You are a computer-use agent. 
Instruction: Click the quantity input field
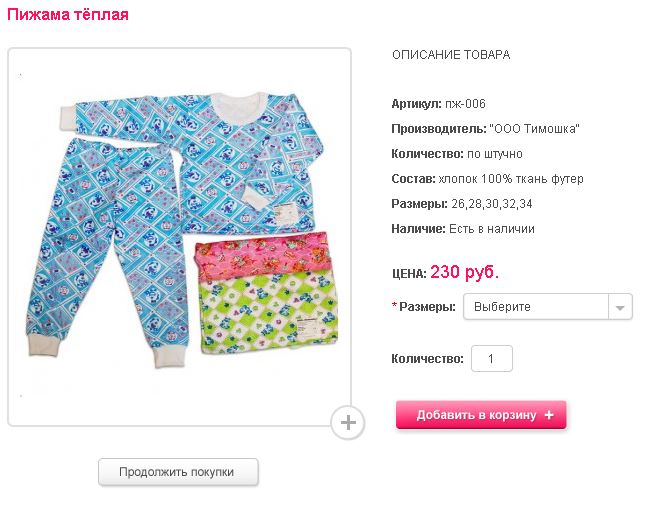[x=491, y=359]
